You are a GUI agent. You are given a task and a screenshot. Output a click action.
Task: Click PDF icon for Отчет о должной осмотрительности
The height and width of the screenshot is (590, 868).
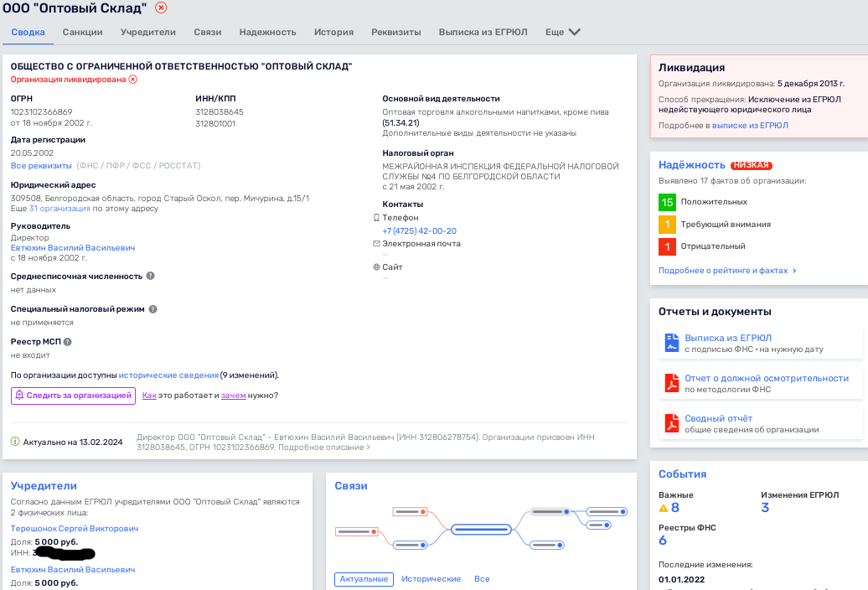click(x=671, y=383)
